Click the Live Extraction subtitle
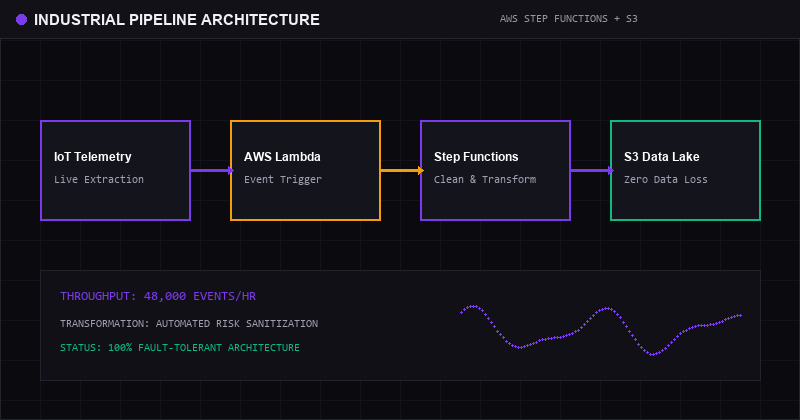The width and height of the screenshot is (800, 420). pos(98,179)
